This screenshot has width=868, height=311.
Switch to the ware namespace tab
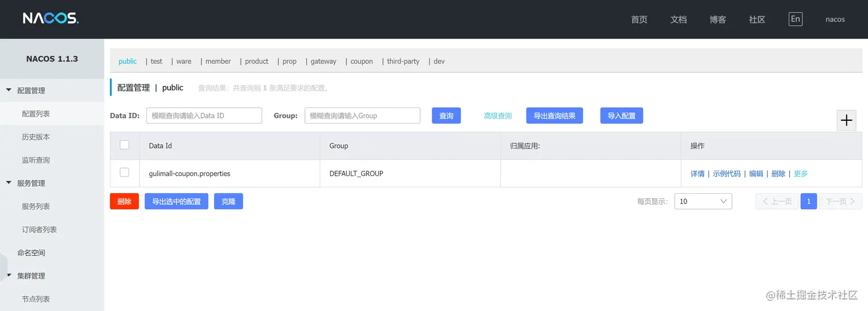point(184,61)
